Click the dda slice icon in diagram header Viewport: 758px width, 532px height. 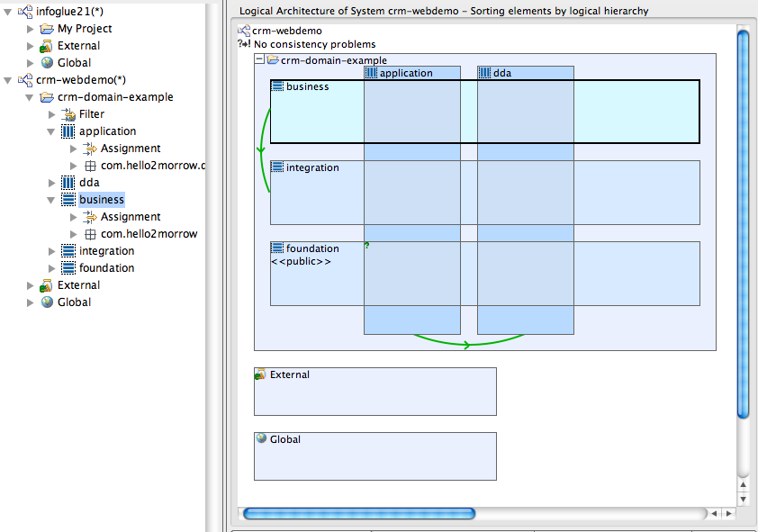pos(484,73)
